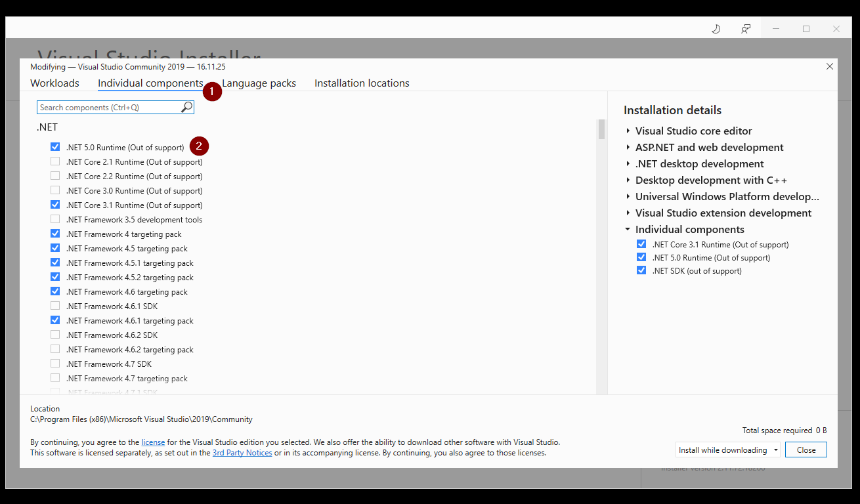Maximize the Visual Studio Installer window
Screen dimensions: 860x504
click(806, 29)
